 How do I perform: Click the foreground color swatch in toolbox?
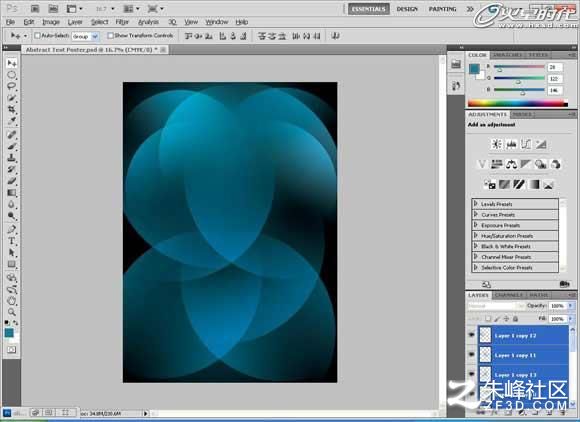click(x=9, y=332)
